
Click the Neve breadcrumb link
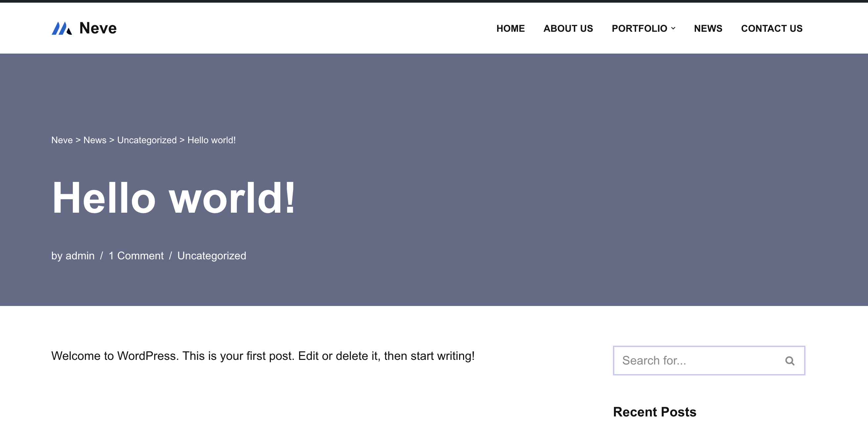(62, 140)
